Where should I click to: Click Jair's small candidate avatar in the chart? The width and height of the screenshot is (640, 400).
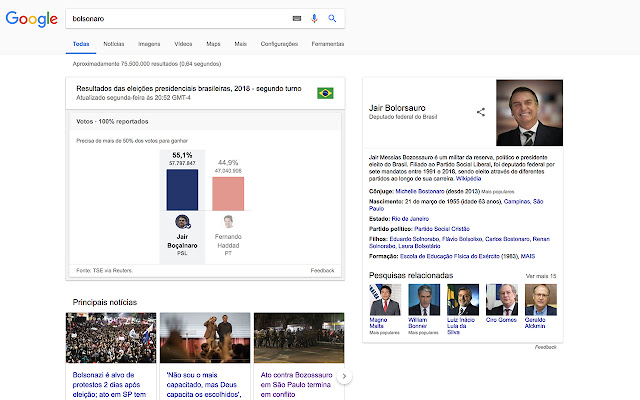pyautogui.click(x=182, y=222)
